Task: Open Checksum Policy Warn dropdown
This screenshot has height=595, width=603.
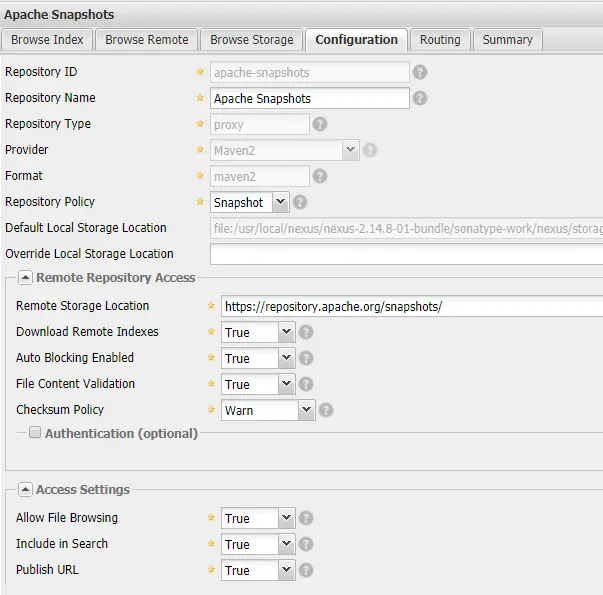Action: point(306,410)
